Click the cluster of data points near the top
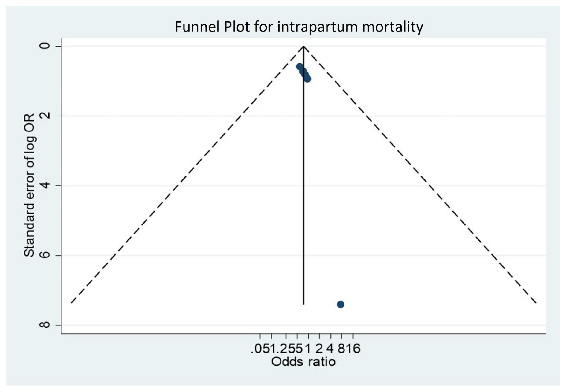 point(303,73)
